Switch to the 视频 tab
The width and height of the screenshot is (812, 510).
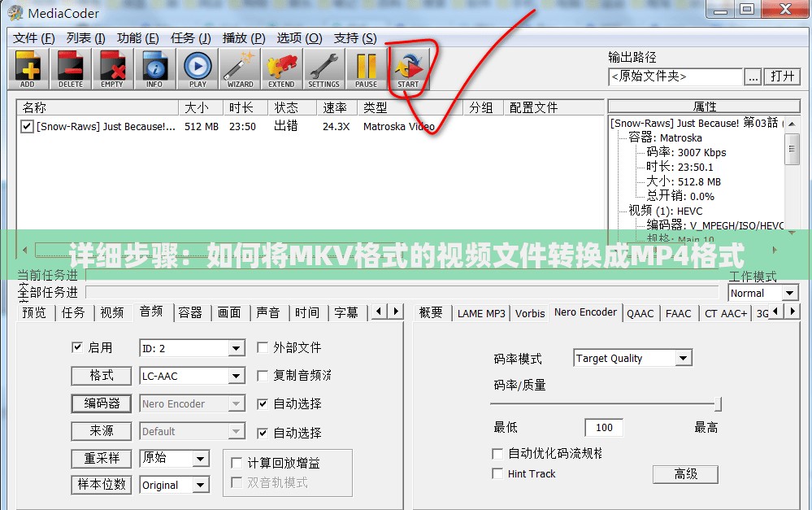112,312
